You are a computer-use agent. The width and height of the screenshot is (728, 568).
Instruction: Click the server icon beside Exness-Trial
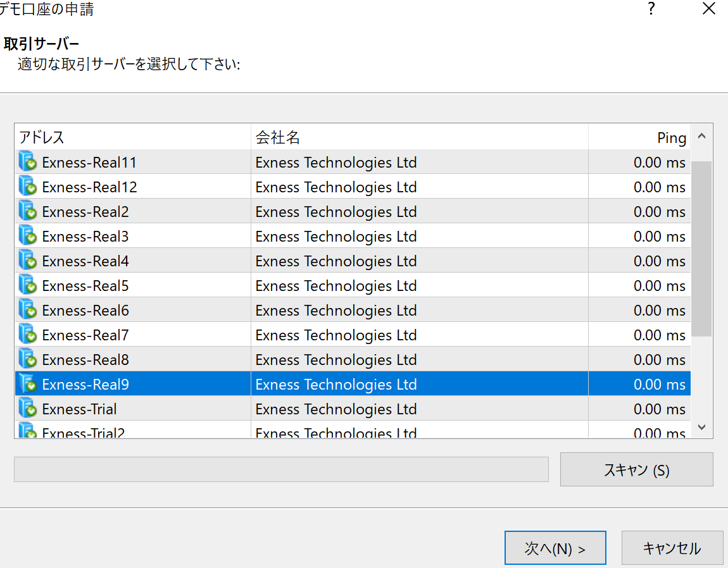coord(28,407)
